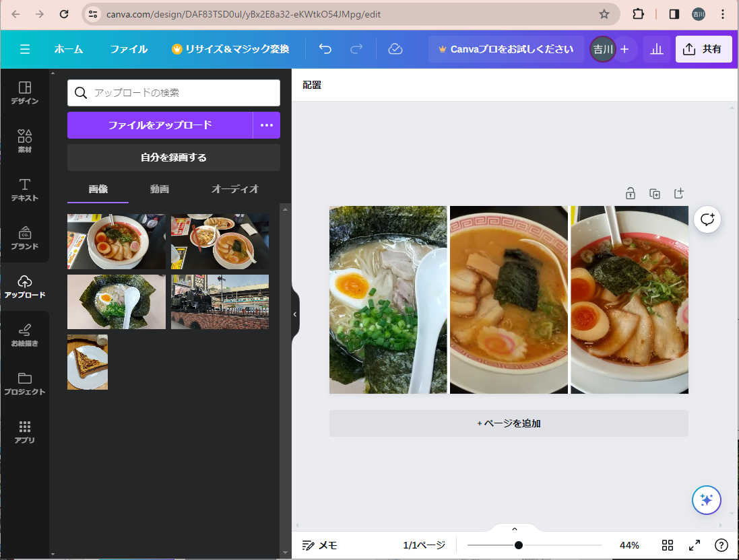Select the テキスト tool in sidebar

(x=24, y=190)
